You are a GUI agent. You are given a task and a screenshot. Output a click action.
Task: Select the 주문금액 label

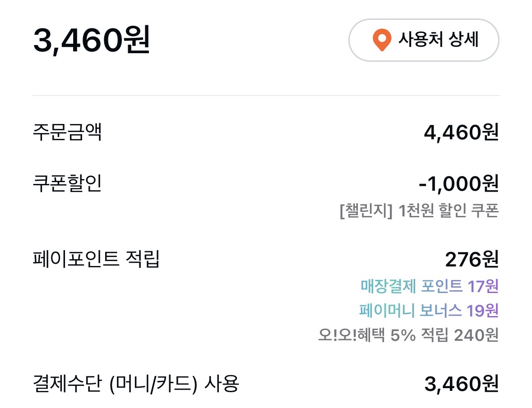pos(67,133)
